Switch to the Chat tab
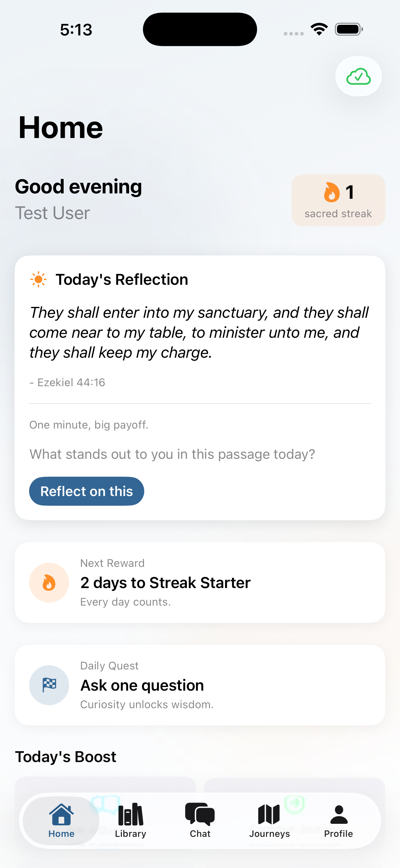The width and height of the screenshot is (400, 868). coord(200,820)
